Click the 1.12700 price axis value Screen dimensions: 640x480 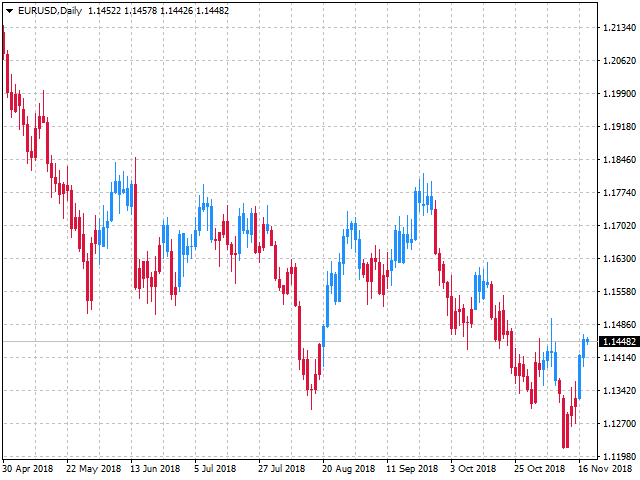619,423
